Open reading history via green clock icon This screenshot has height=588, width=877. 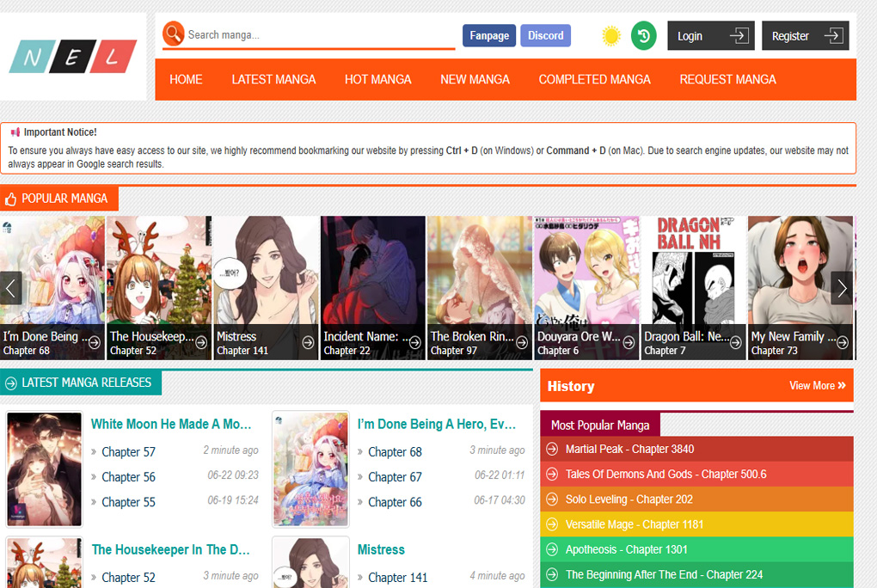point(644,36)
